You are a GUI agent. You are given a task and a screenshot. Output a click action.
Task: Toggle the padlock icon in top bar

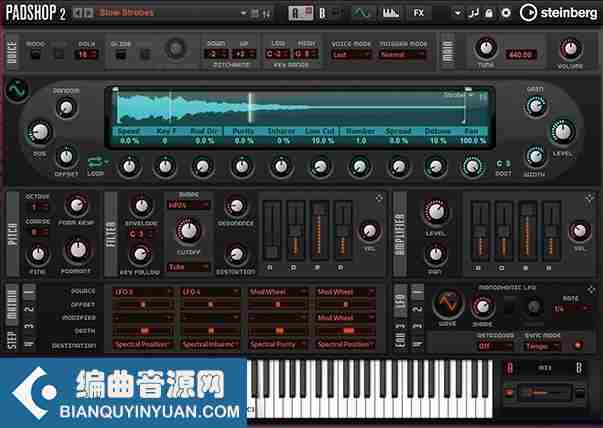pyautogui.click(x=489, y=13)
